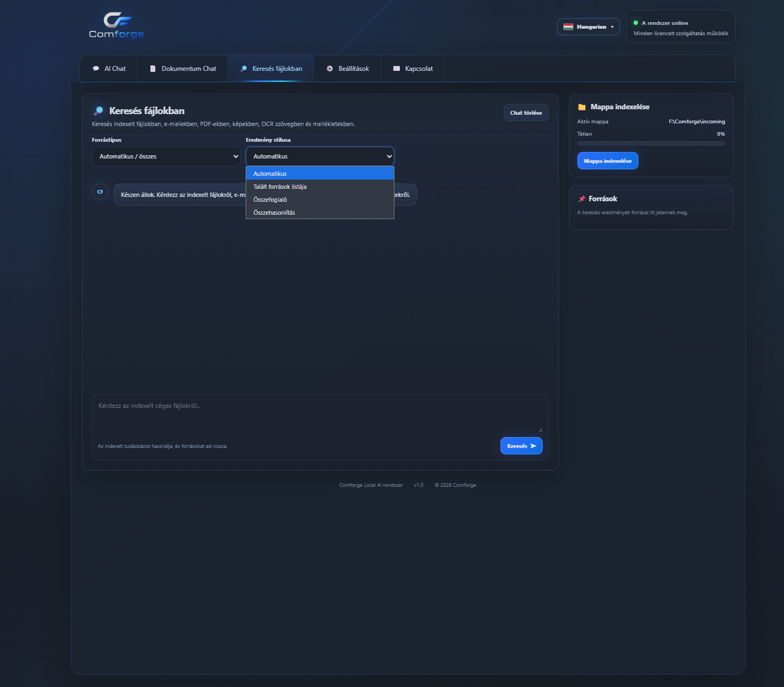784x687 pixels.
Task: Switch to the Dokumentum Chat tab
Action: pos(183,69)
